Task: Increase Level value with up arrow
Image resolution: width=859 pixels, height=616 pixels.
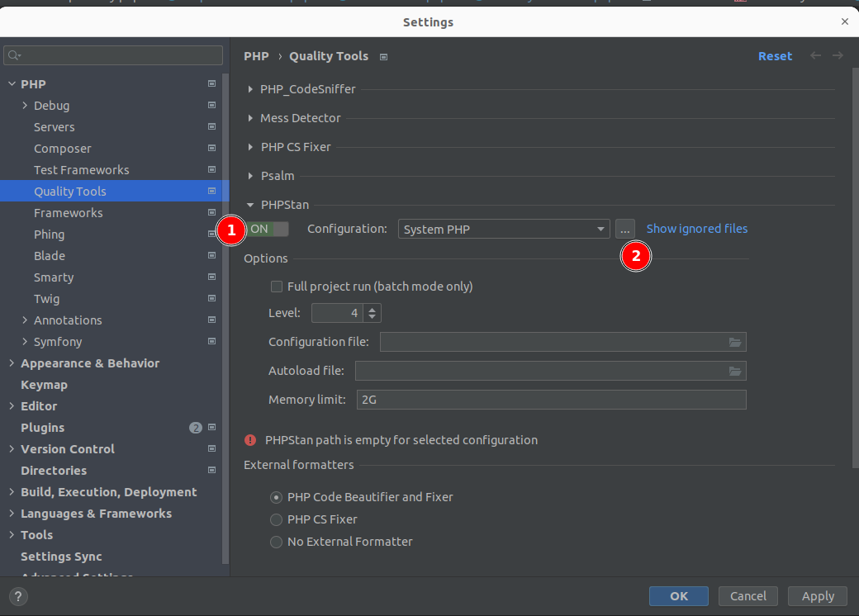Action: pyautogui.click(x=372, y=310)
